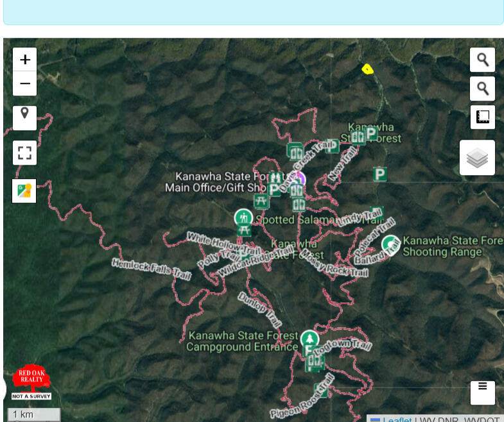
Task: Select the Campground Entrance tree marker
Action: pos(309,339)
